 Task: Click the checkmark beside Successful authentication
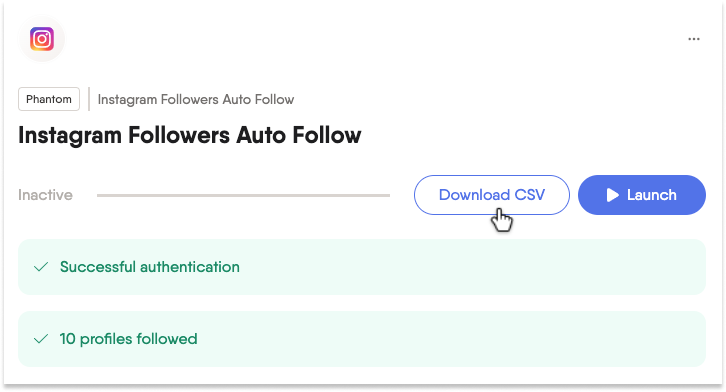[41, 267]
